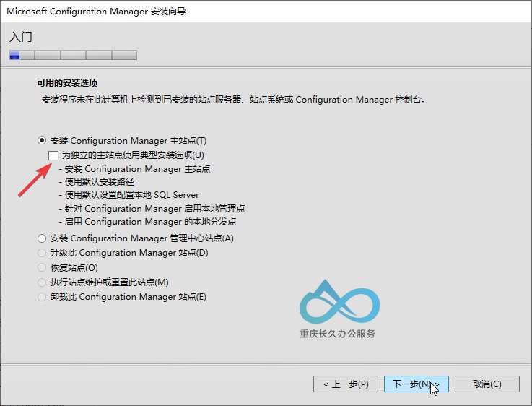
Task: Click the setup detection description sentence
Action: [234, 100]
